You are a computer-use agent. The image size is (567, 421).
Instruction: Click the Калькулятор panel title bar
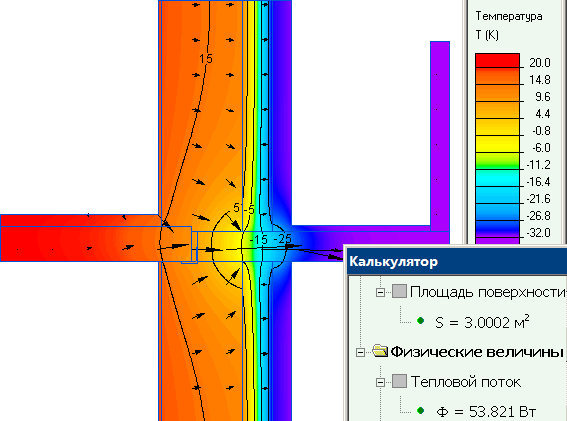click(x=456, y=261)
